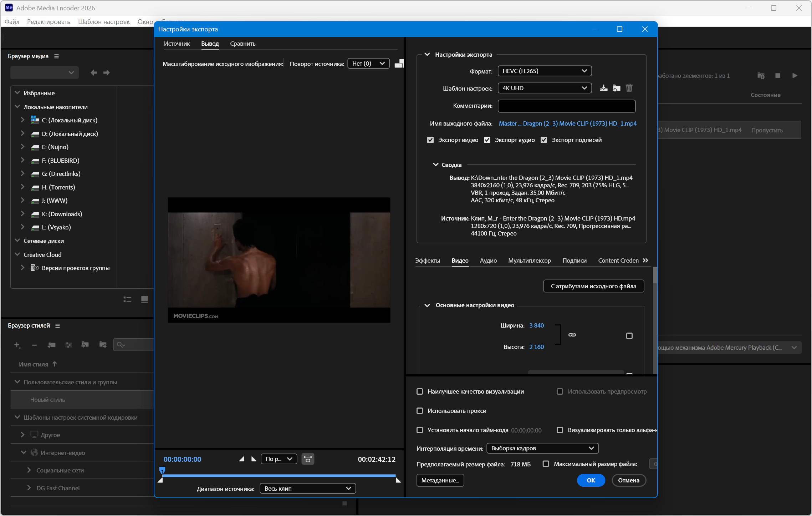Go forward in Media Browser
The image size is (812, 516).
[106, 73]
